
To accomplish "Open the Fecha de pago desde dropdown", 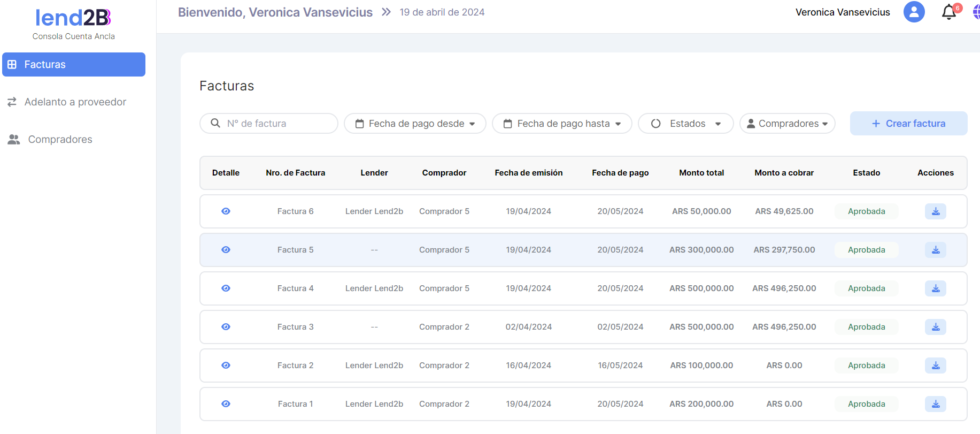I will point(415,124).
